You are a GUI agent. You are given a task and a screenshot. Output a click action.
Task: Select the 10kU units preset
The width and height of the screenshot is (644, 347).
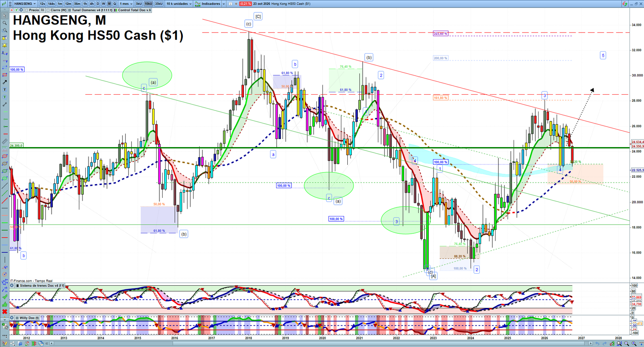pyautogui.click(x=149, y=4)
